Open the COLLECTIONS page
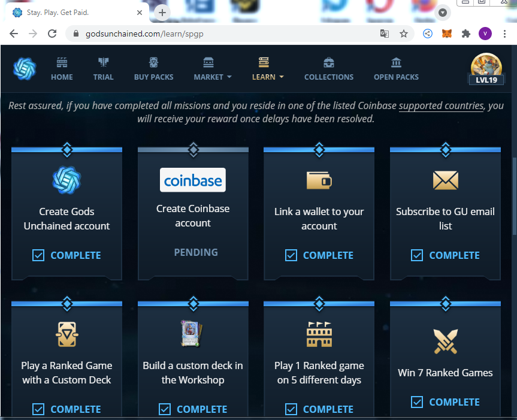This screenshot has width=517, height=420. pos(329,69)
